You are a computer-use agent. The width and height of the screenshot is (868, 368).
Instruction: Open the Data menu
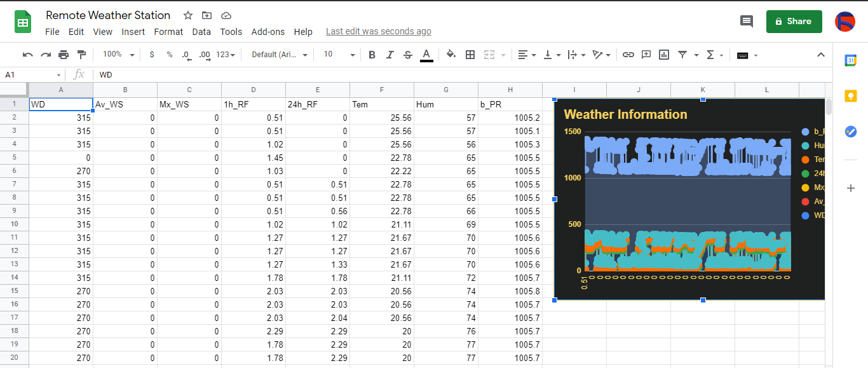[201, 32]
